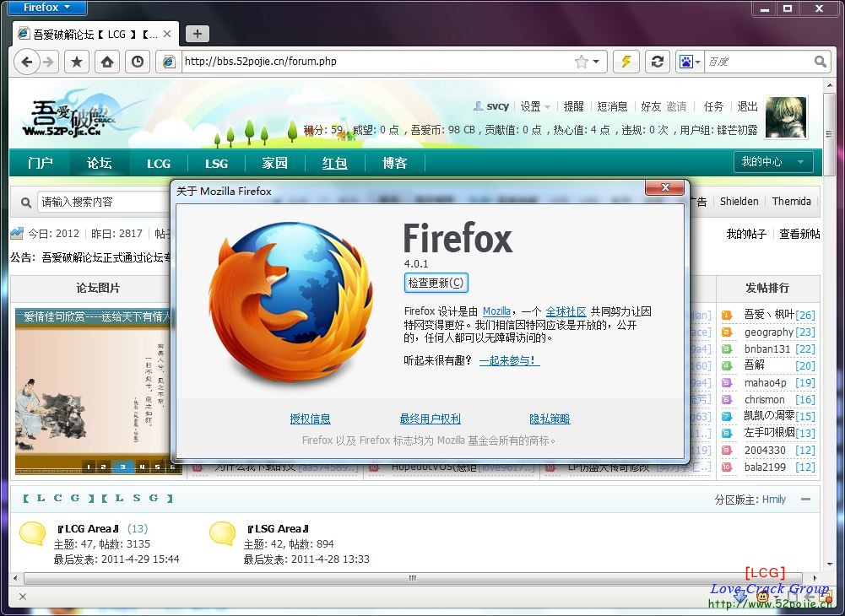Expand the 设置 dropdown in the user bar
Viewport: 845px width, 616px height.
point(547,106)
